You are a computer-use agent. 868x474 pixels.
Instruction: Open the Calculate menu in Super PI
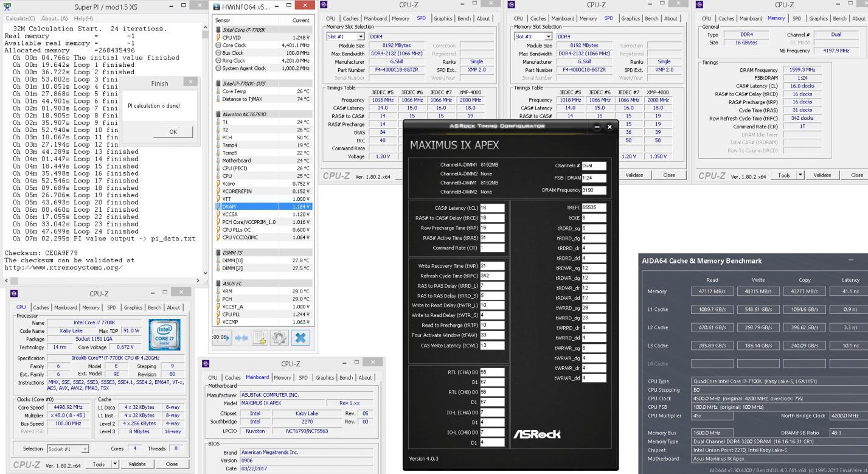click(x=19, y=18)
